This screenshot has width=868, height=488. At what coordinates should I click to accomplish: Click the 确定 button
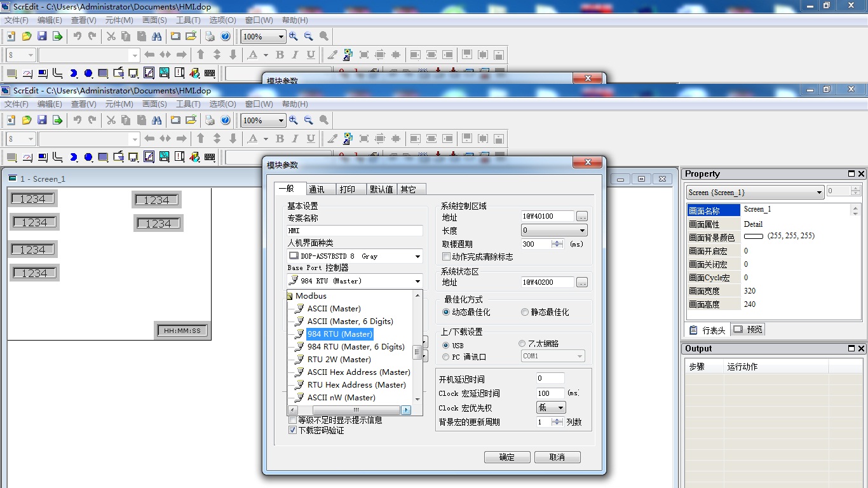tap(507, 457)
